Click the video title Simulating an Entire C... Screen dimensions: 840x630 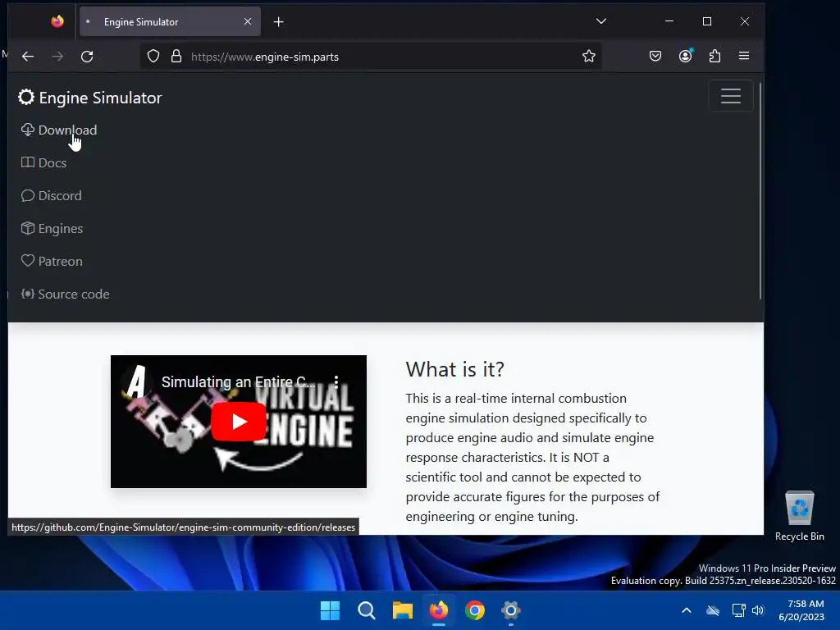click(x=239, y=382)
